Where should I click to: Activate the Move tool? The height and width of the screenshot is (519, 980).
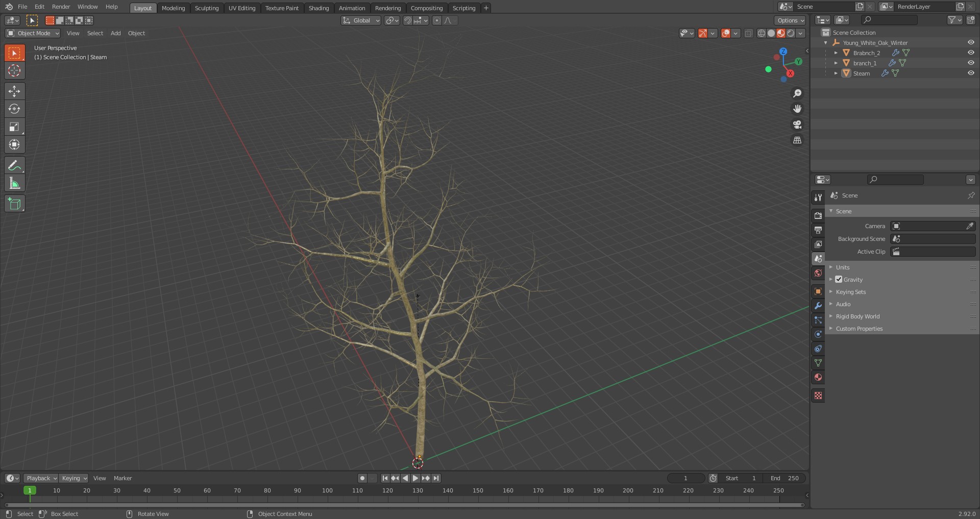[x=14, y=91]
